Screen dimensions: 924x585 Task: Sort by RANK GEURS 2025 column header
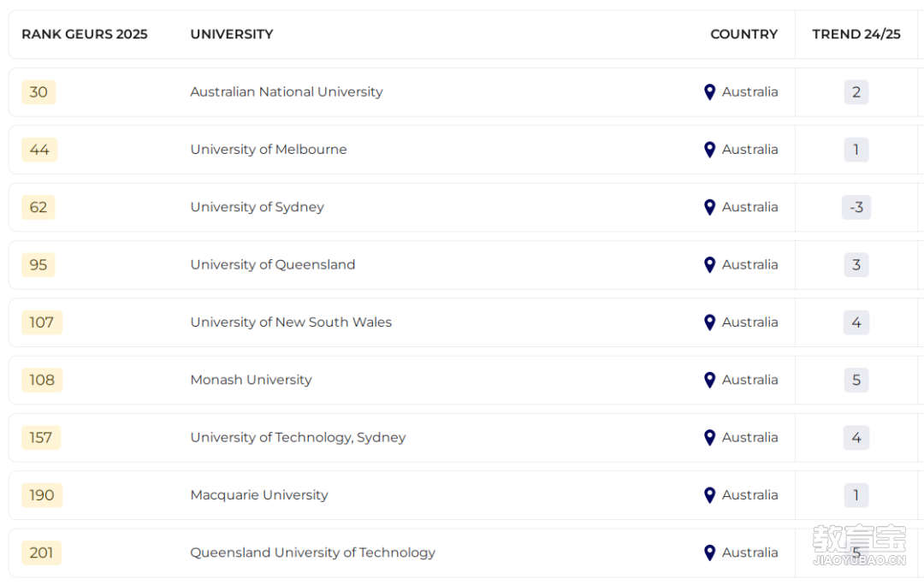pyautogui.click(x=84, y=34)
